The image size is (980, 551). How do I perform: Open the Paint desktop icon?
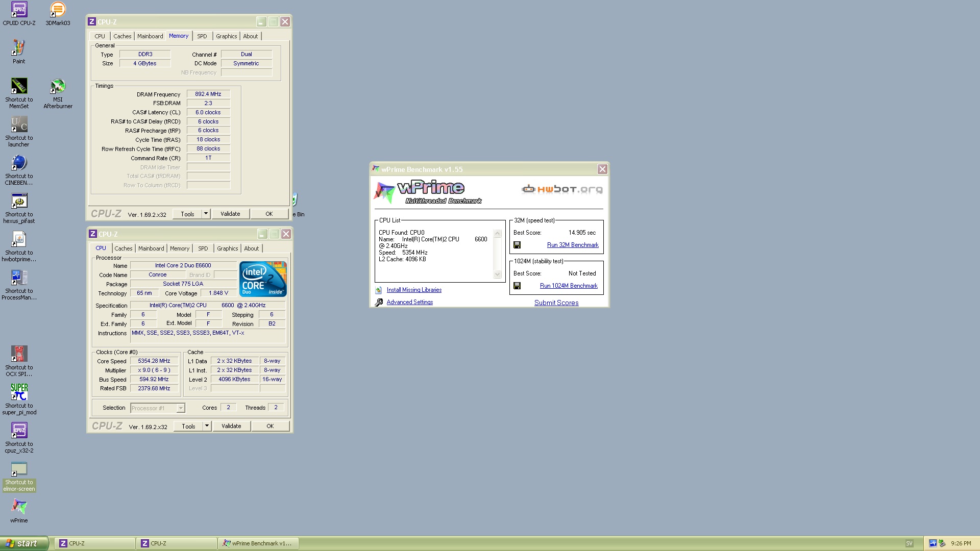coord(19,52)
